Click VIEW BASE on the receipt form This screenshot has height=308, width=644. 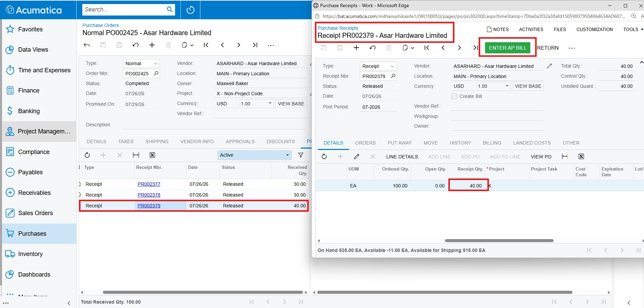(528, 86)
